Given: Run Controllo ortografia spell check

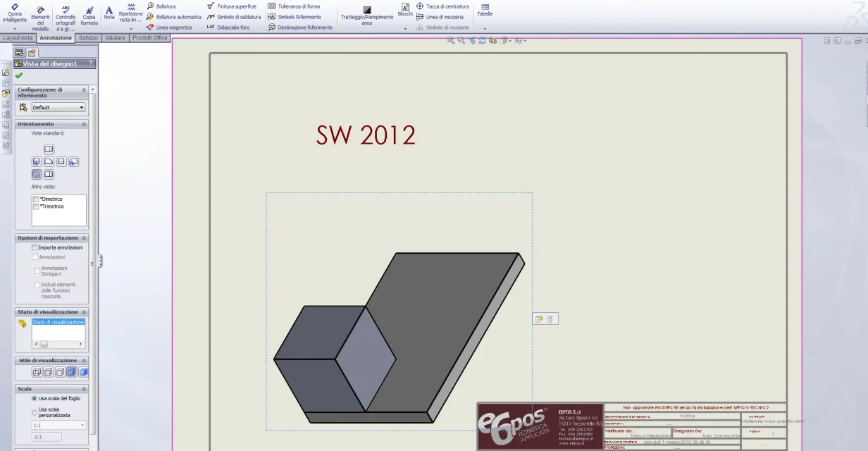Looking at the screenshot, I should (66, 18).
